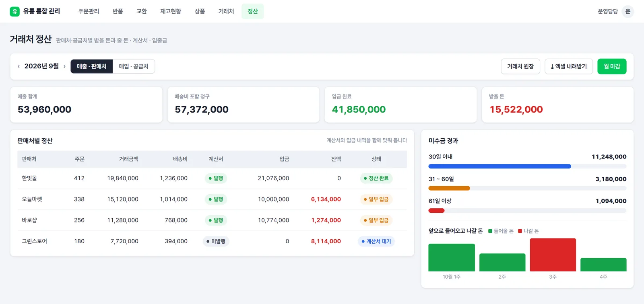Open the 운 user avatar
This screenshot has width=644, height=304.
[627, 11]
